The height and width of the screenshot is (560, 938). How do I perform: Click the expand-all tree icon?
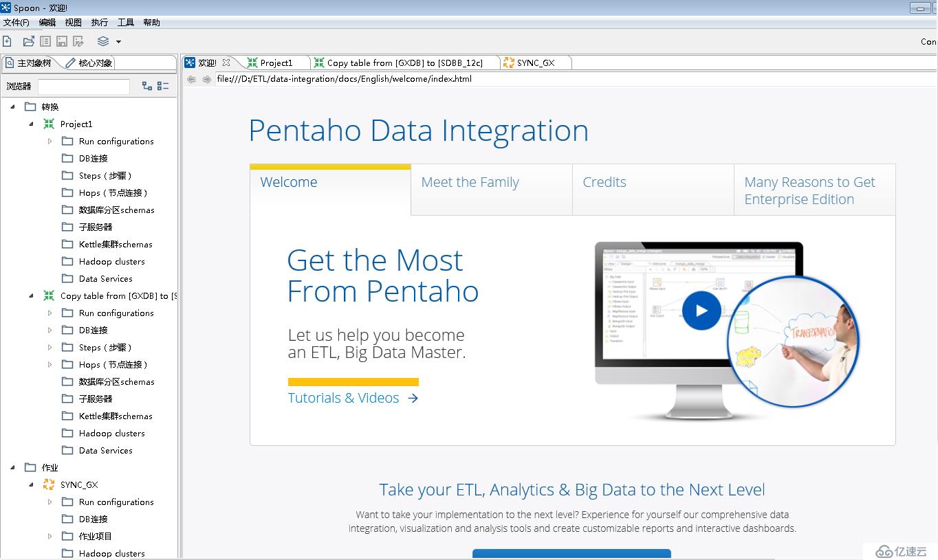[147, 86]
